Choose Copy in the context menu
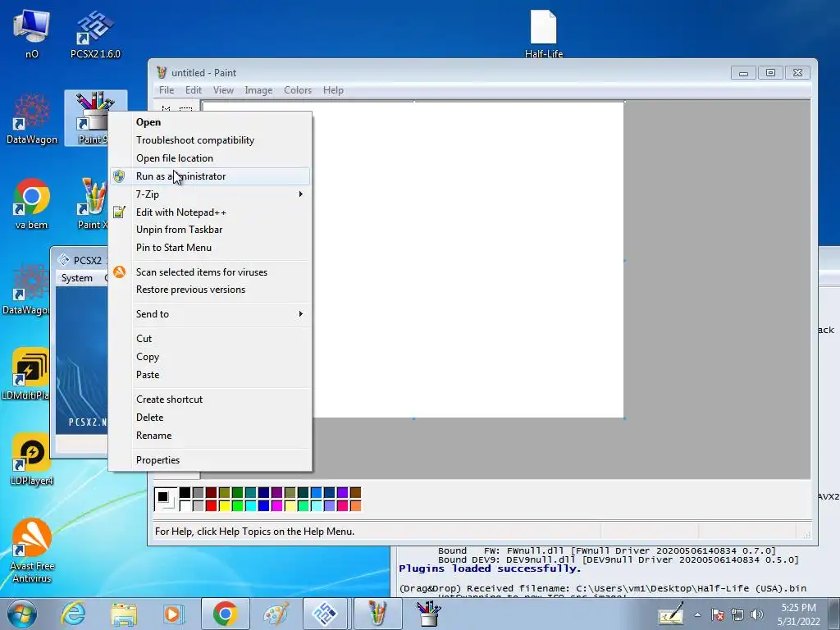The image size is (840, 630). [210, 357]
